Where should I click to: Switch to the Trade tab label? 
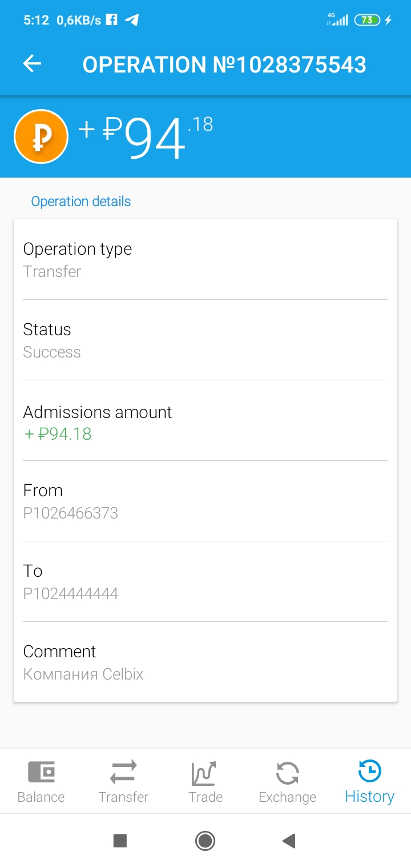click(205, 797)
